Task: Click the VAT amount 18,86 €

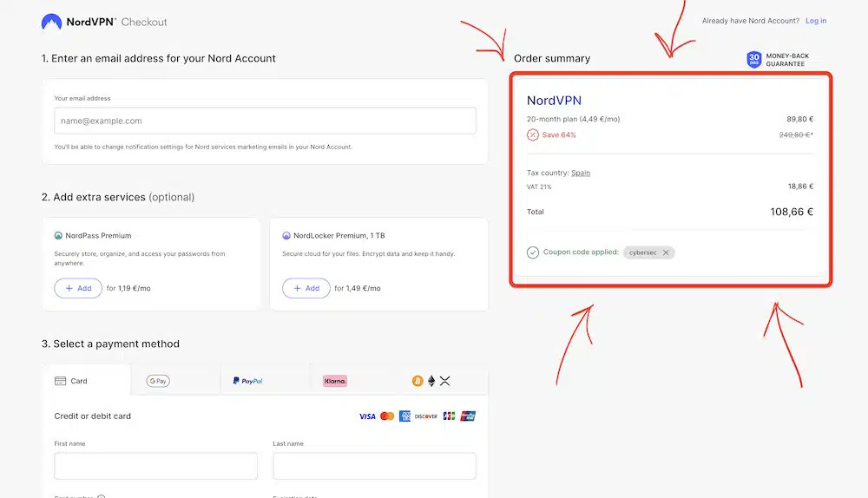Action: pos(800,187)
